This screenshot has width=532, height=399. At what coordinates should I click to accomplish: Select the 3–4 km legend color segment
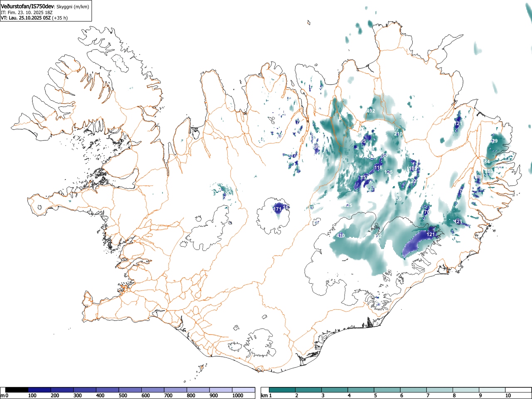point(335,390)
